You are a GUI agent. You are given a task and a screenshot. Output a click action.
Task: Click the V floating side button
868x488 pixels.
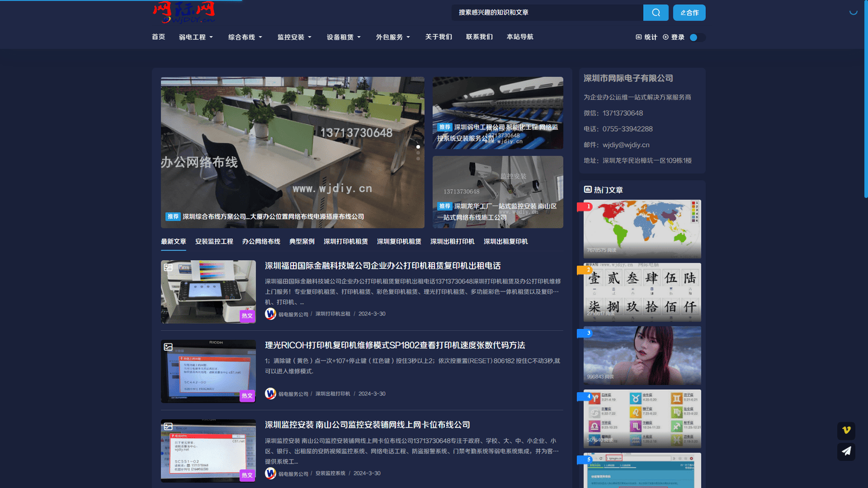[x=846, y=431]
